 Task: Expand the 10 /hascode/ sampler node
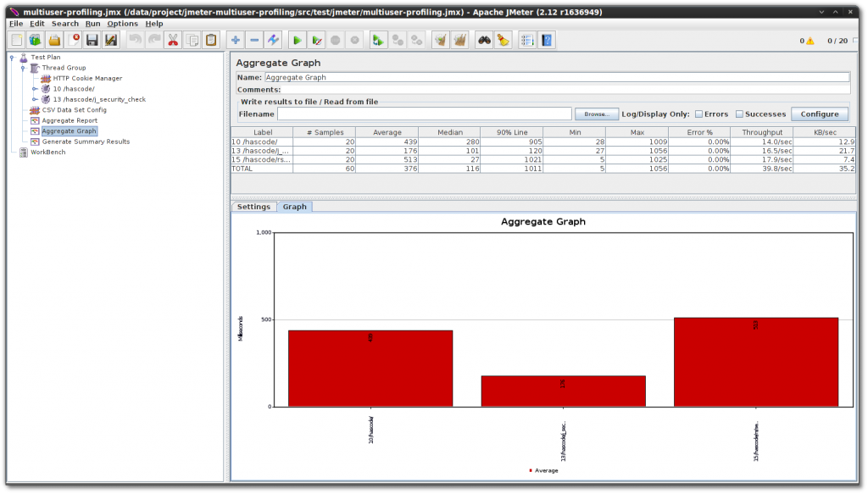coord(34,88)
